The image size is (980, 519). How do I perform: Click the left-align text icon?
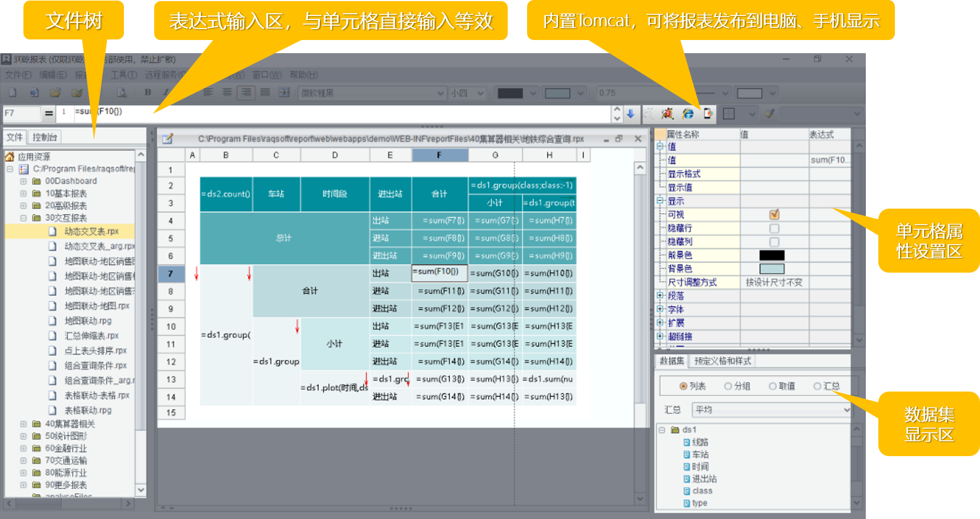point(208,93)
